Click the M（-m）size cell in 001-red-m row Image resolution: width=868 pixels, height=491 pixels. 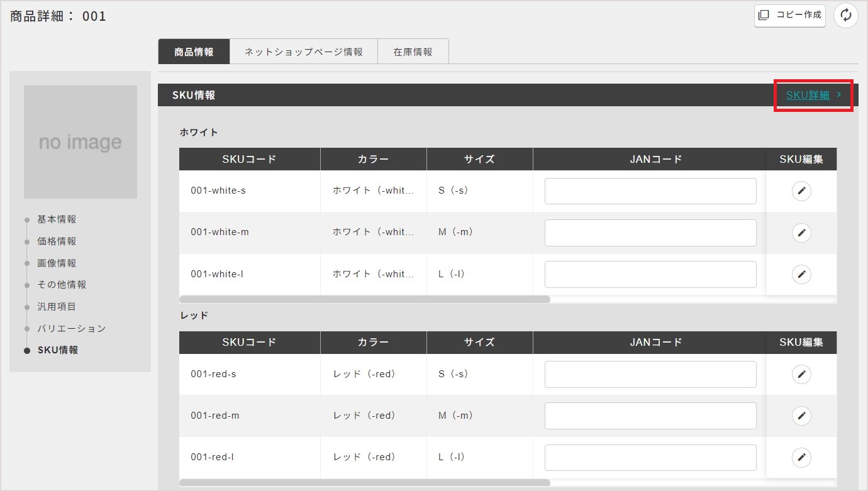[x=480, y=416]
